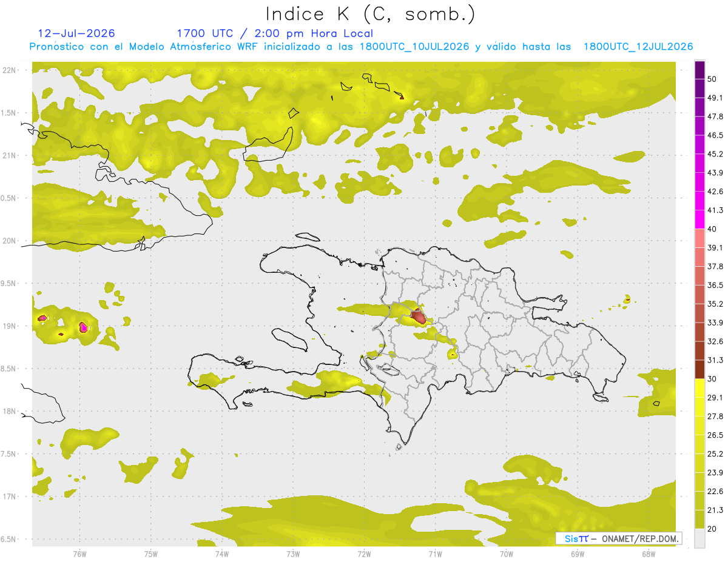Click the "35.2" color scale value

[715, 304]
